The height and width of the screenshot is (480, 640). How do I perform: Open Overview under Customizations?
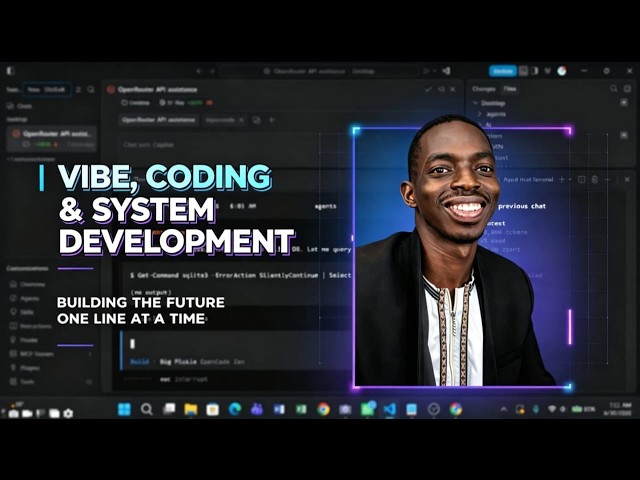pyautogui.click(x=28, y=284)
